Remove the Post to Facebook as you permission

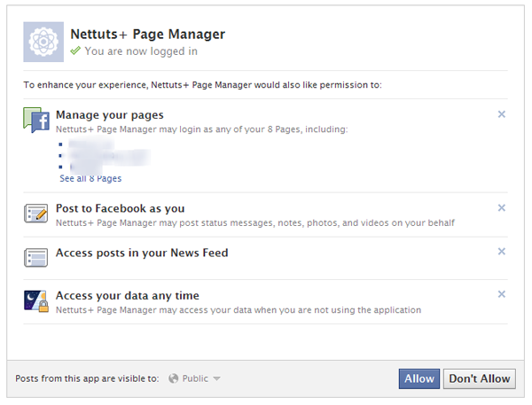tap(502, 207)
